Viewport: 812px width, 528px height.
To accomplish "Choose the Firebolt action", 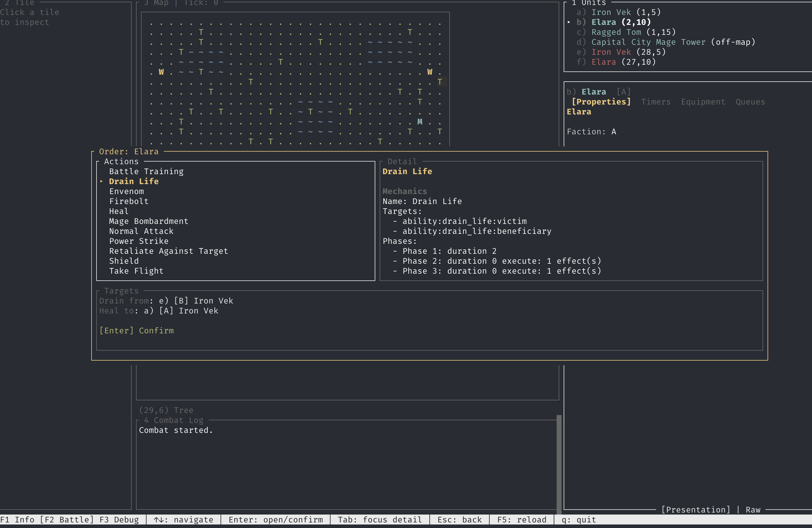I will (129, 201).
